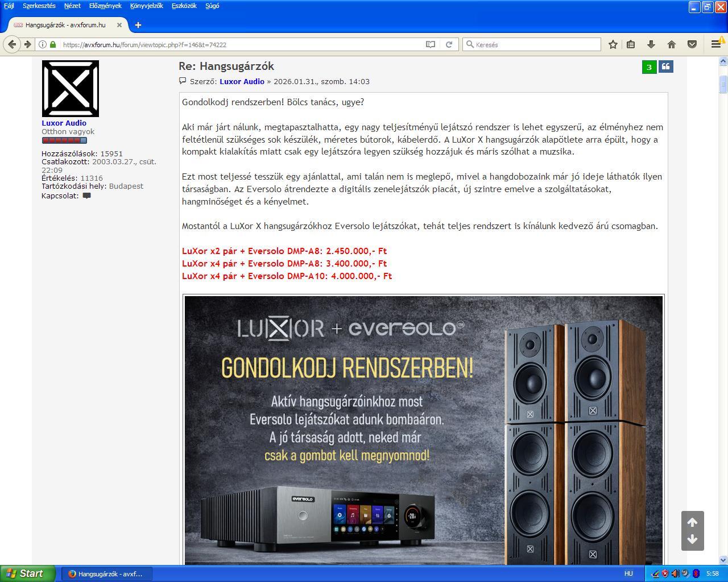Click the red line ending 3.400.000,- Ft
Image resolution: width=728 pixels, height=582 pixels.
(284, 264)
